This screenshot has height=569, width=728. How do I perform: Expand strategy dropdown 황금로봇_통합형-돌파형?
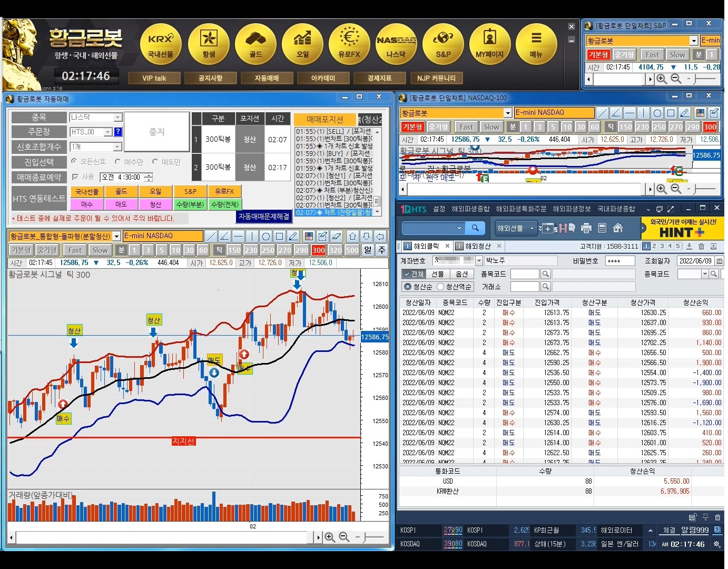click(117, 236)
